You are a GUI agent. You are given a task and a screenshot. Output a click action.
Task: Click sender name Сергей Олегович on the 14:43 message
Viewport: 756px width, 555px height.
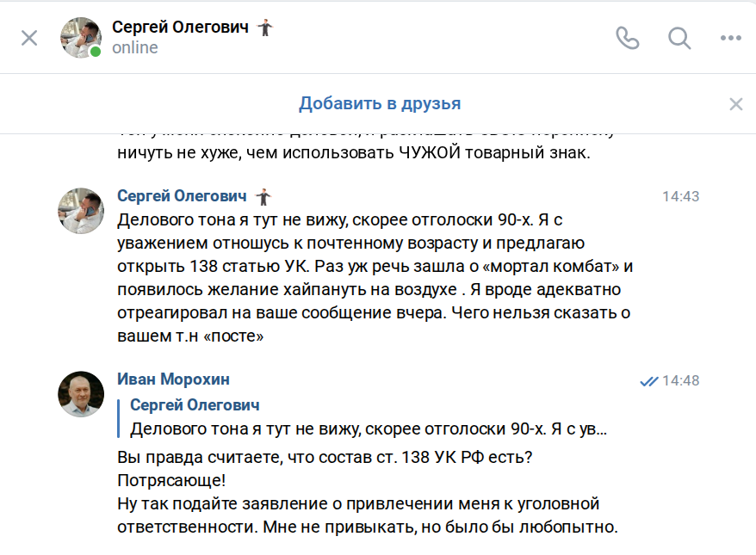[x=182, y=196]
